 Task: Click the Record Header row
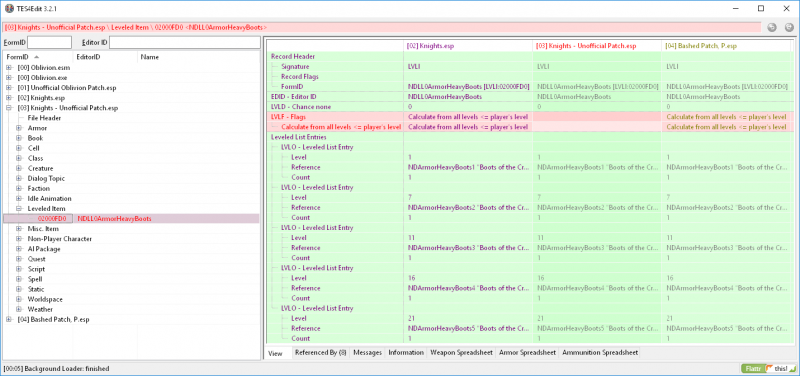pos(530,56)
